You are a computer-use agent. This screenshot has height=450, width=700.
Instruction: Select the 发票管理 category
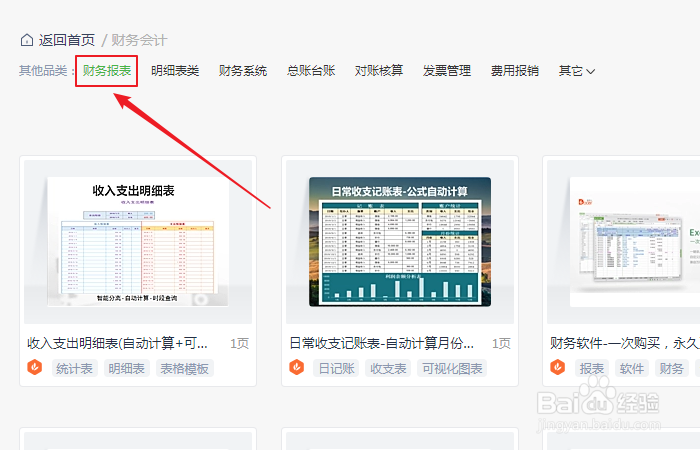pyautogui.click(x=447, y=71)
